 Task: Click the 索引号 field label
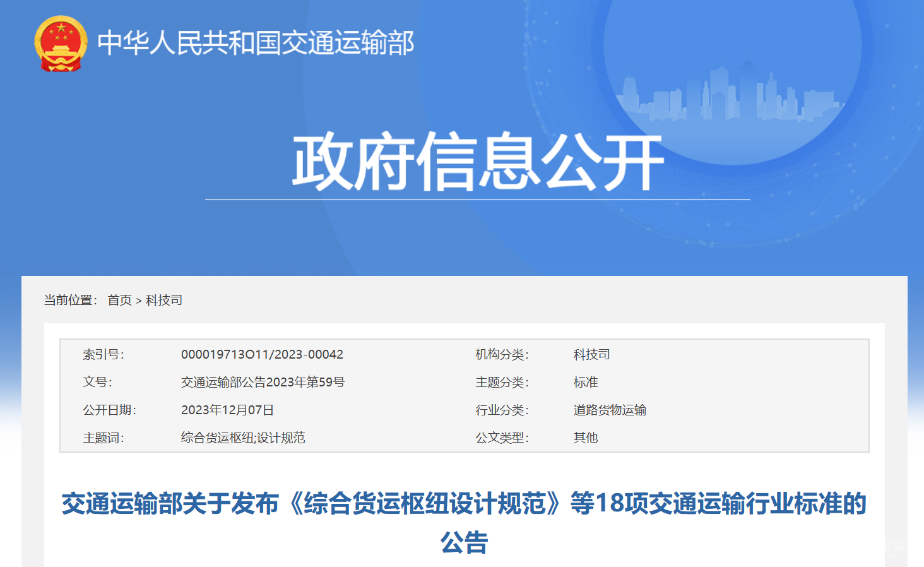click(104, 354)
